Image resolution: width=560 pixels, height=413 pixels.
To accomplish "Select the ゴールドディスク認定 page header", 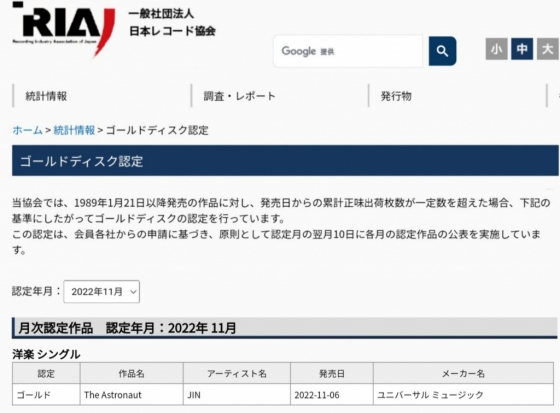I will coord(285,161).
